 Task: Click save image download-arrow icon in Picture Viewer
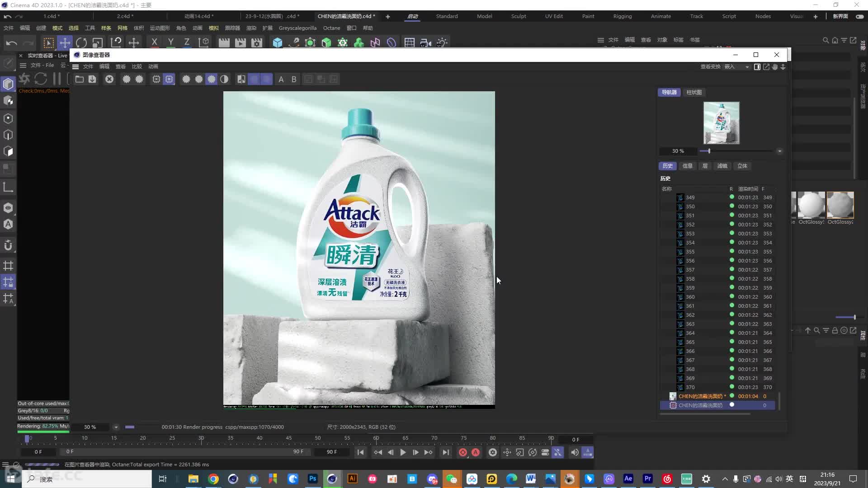(x=92, y=79)
